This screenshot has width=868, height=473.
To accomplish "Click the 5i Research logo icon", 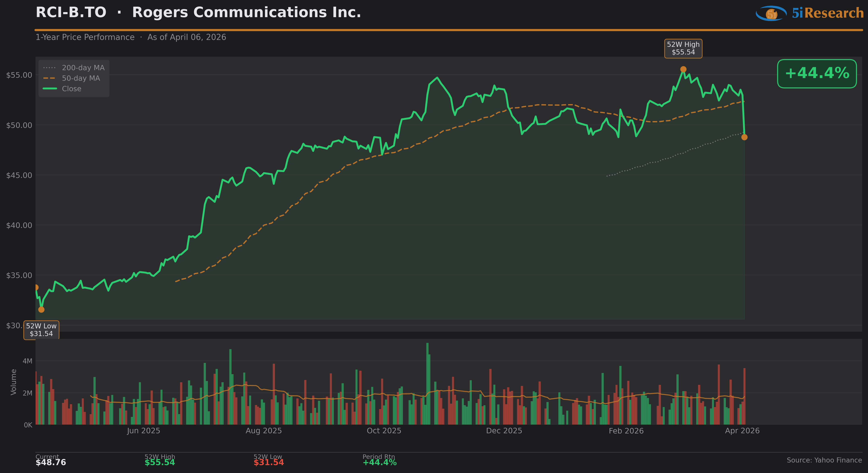I will pos(771,14).
